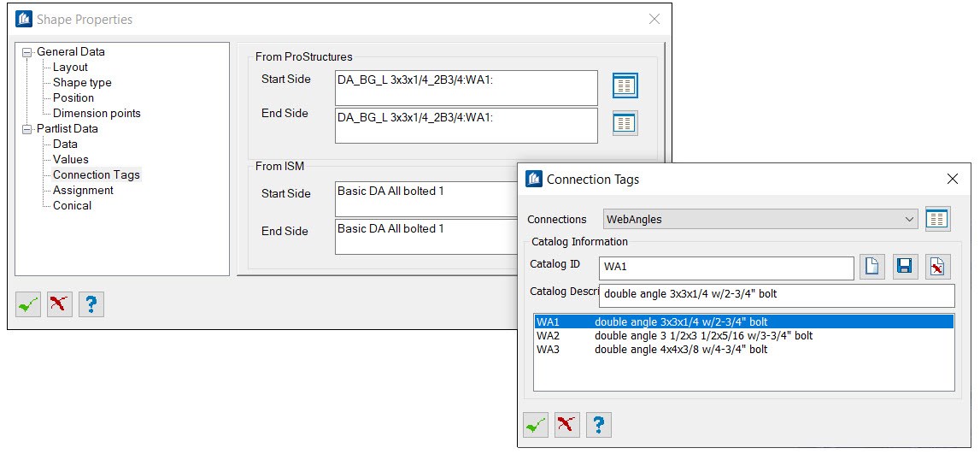980x454 pixels.
Task: Cancel Connection Tags with red X button
Action: (x=567, y=425)
